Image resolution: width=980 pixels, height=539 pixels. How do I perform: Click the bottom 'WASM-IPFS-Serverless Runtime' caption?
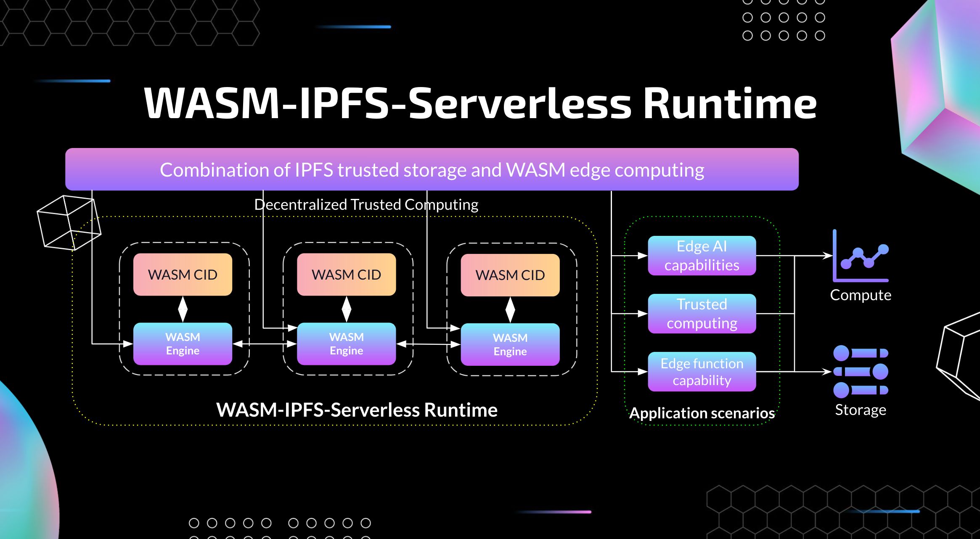357,410
